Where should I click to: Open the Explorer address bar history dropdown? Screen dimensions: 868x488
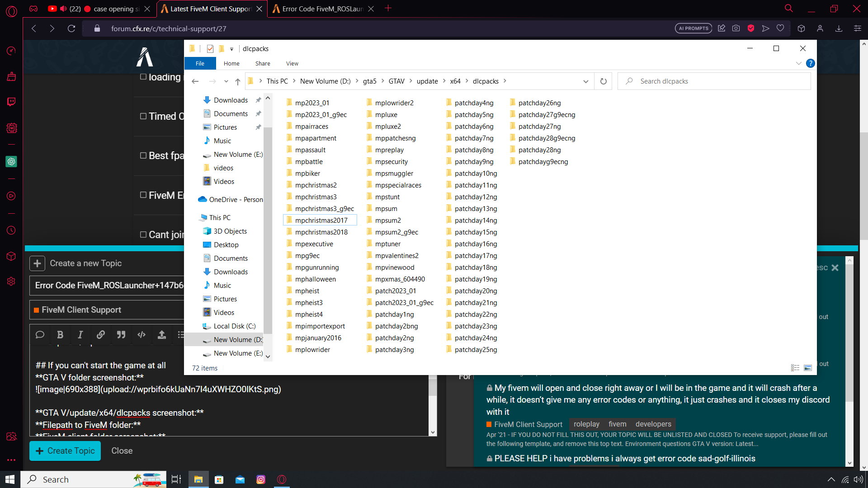click(x=586, y=81)
